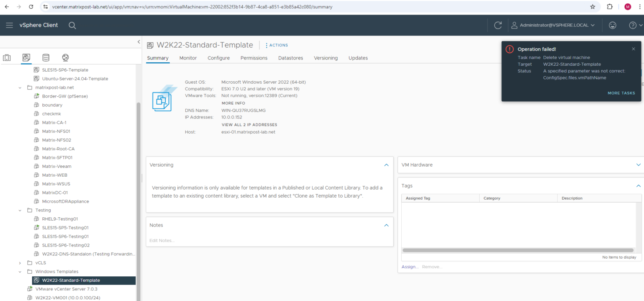This screenshot has width=644, height=301.
Task: Switch to the Monitor tab
Action: coord(188,58)
